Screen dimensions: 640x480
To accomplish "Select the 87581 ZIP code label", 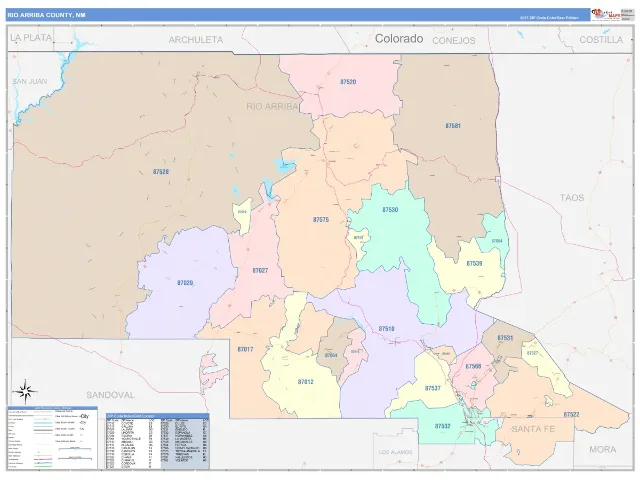I will pos(453,126).
